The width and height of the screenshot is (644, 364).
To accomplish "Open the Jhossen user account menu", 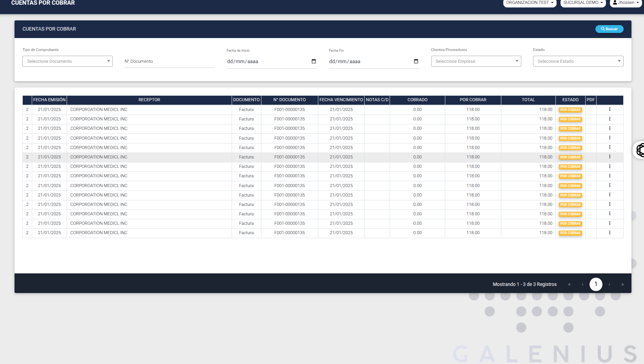I will [x=626, y=3].
